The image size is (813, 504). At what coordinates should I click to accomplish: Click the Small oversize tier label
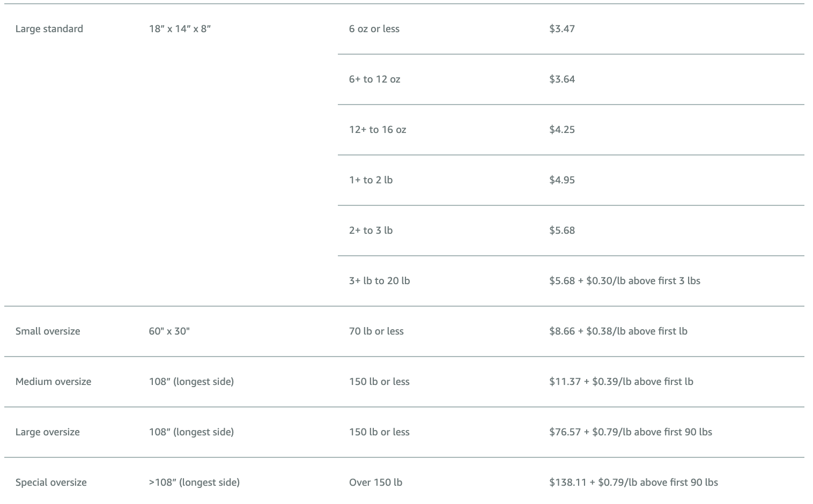(x=48, y=331)
